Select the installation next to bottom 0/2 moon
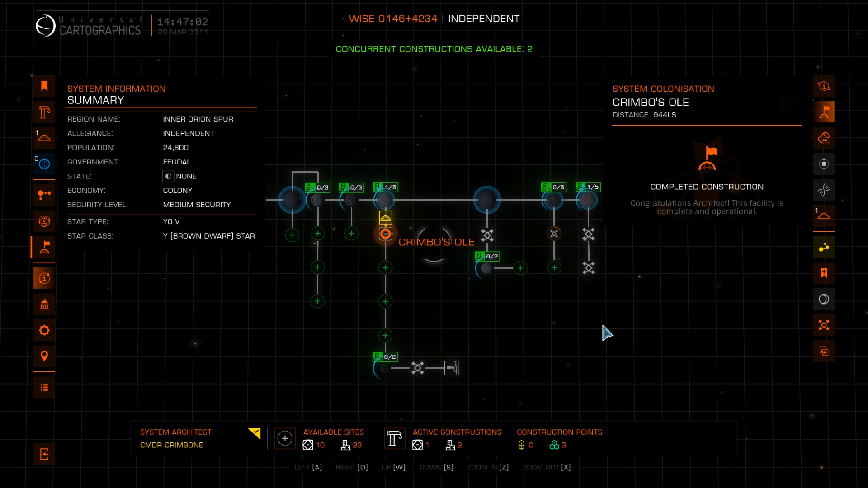868x488 pixels. tap(418, 368)
